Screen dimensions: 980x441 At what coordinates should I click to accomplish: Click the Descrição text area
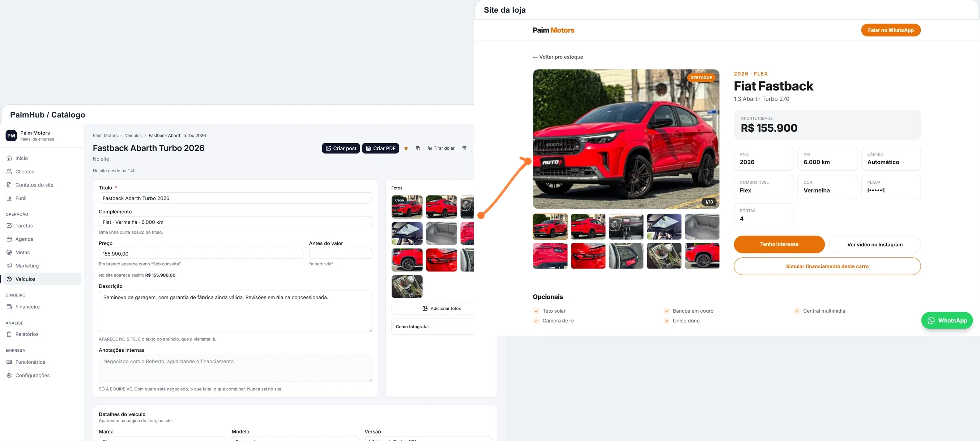[x=235, y=311]
